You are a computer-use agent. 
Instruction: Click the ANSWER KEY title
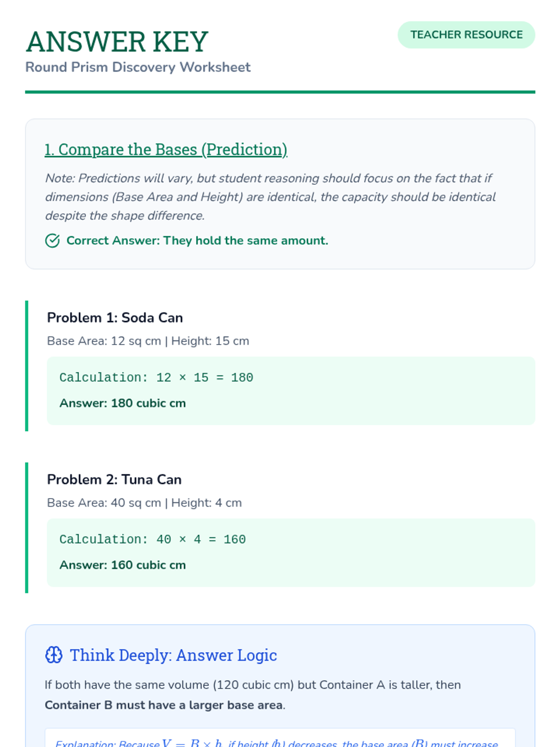pos(117,42)
